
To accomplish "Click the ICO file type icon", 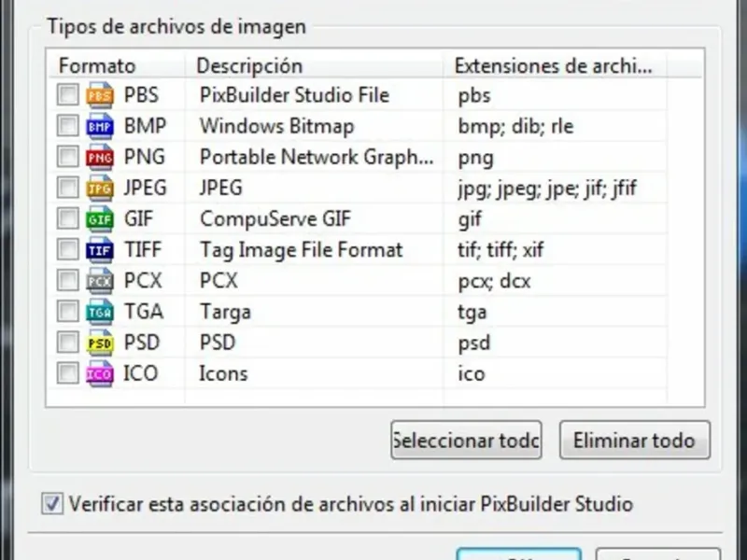I will click(99, 373).
